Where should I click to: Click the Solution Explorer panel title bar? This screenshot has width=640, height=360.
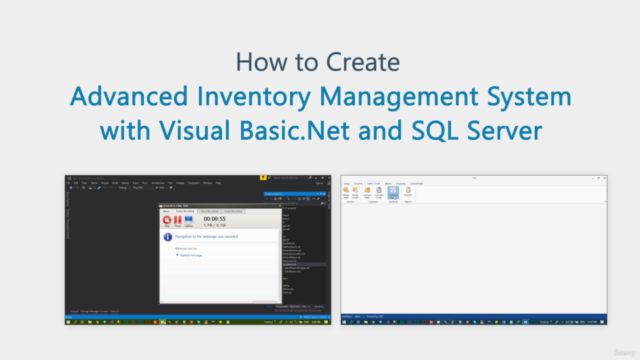(295, 194)
